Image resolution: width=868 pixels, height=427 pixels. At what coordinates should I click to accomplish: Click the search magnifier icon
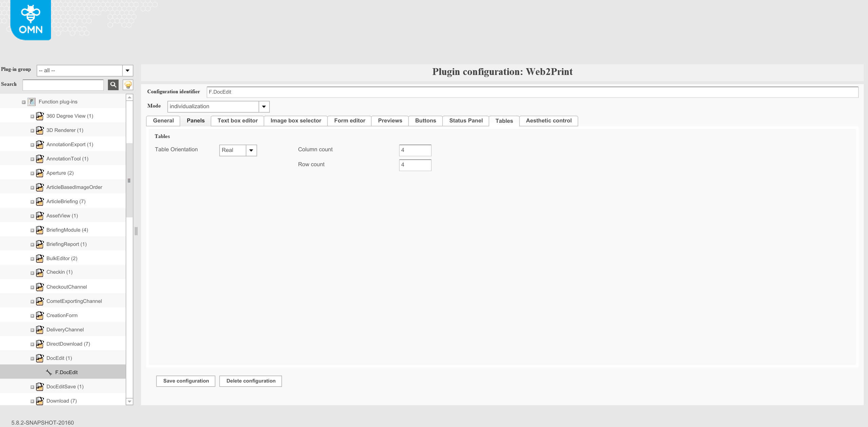pos(113,85)
